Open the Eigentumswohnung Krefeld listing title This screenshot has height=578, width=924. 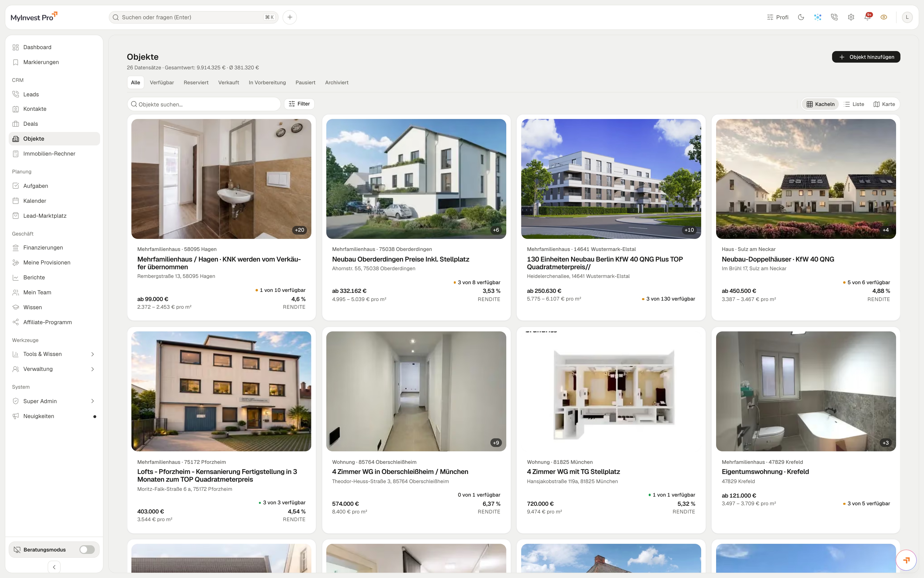click(x=765, y=472)
